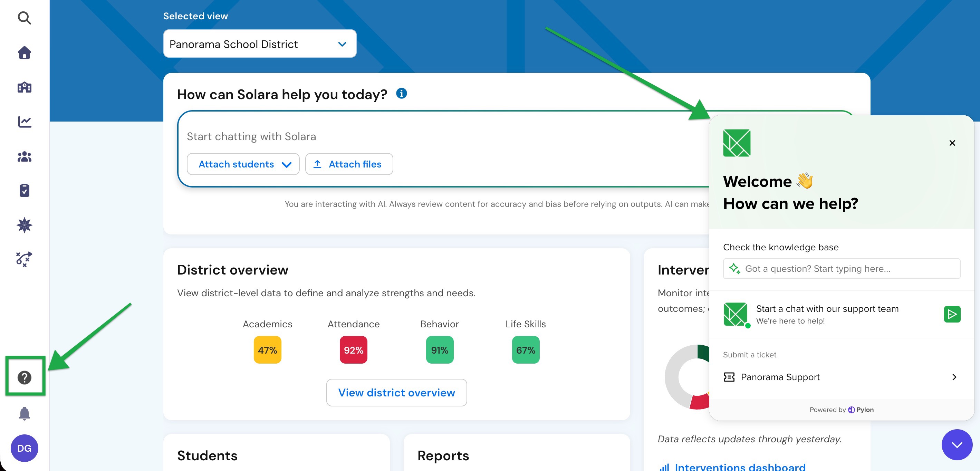Click the knowledge base question field
980x471 pixels.
[x=842, y=269]
